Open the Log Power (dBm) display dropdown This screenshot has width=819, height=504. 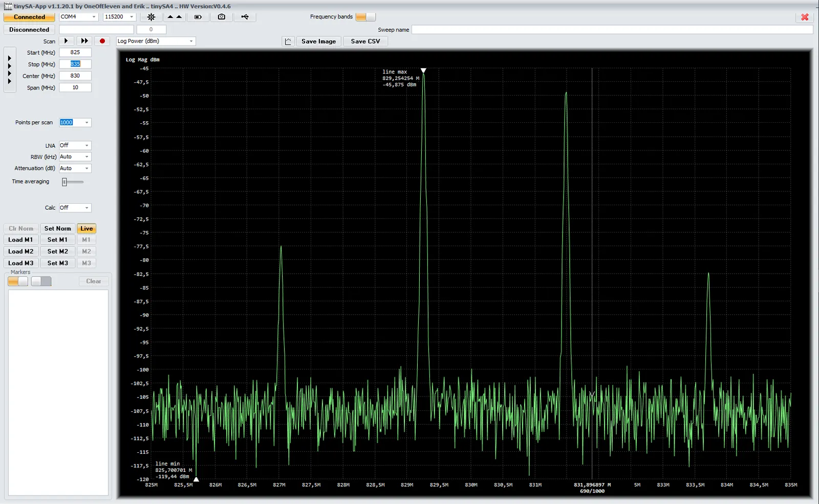pos(156,41)
